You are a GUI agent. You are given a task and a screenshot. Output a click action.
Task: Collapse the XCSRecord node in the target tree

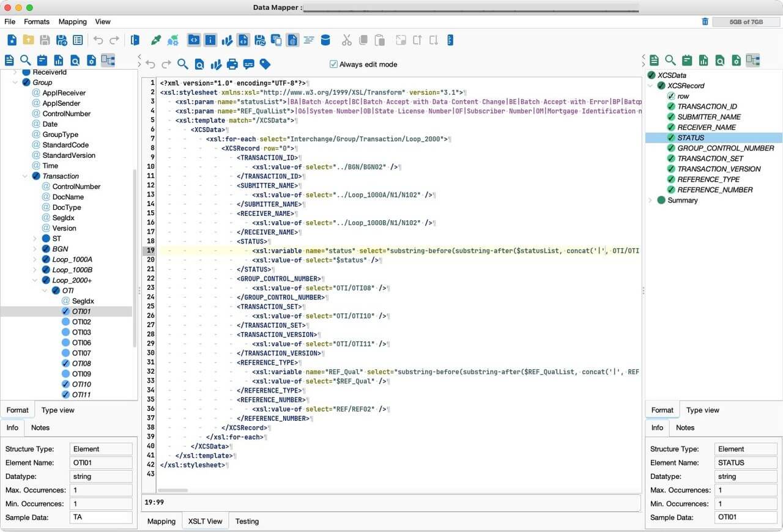click(650, 86)
